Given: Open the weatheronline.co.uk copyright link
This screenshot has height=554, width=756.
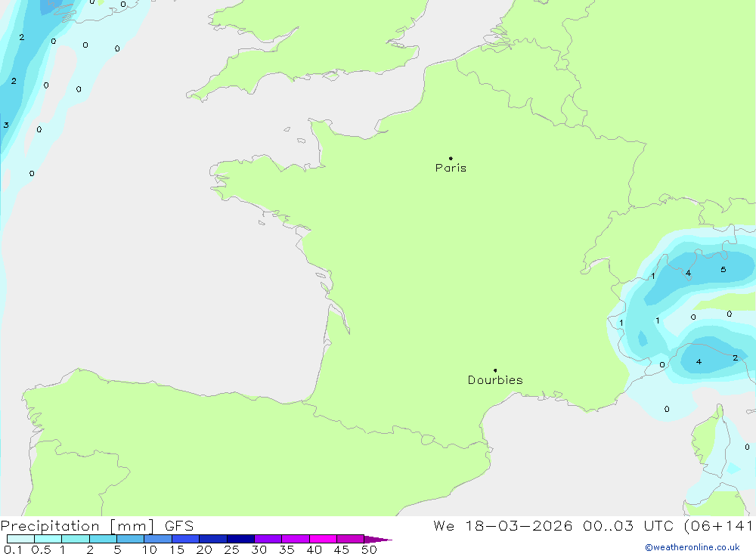Looking at the screenshot, I should coord(692,547).
